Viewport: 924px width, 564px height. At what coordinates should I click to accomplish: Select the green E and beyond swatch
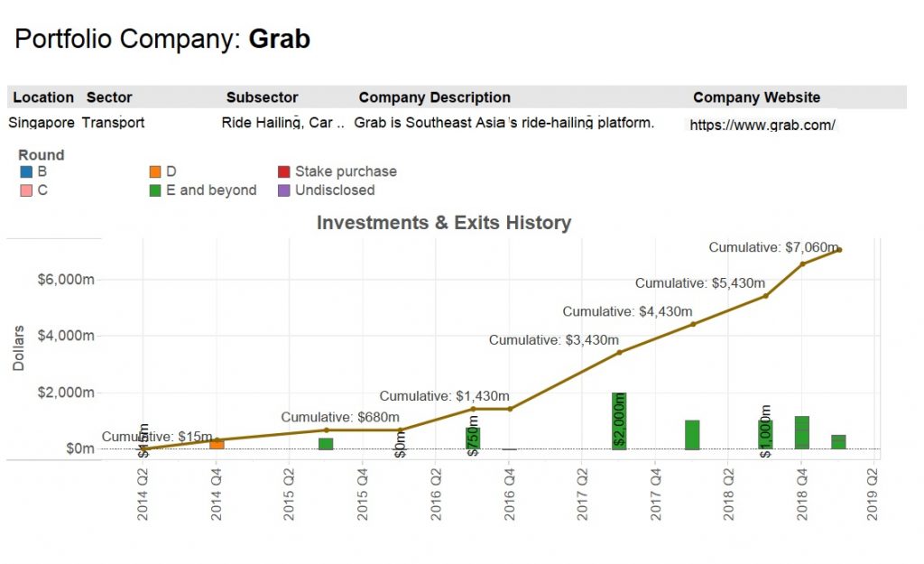coord(155,190)
